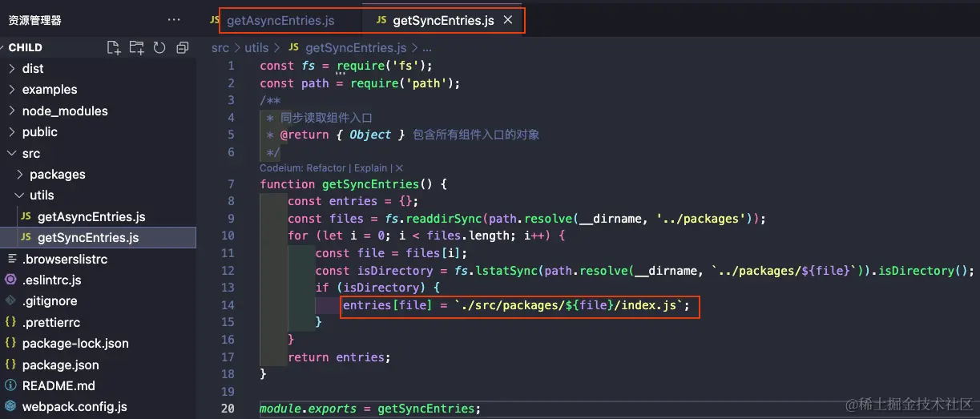Open getAsyncEntries.js in the file tree

click(91, 217)
